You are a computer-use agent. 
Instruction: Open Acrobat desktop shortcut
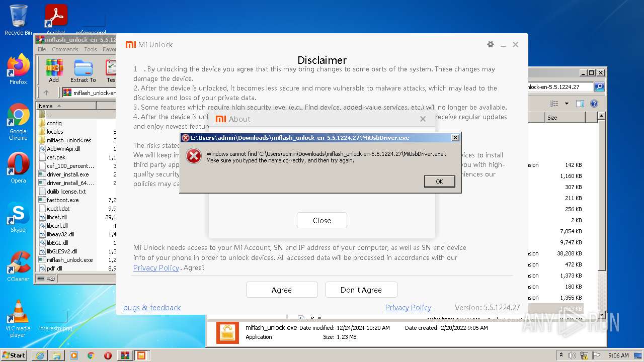(x=56, y=20)
